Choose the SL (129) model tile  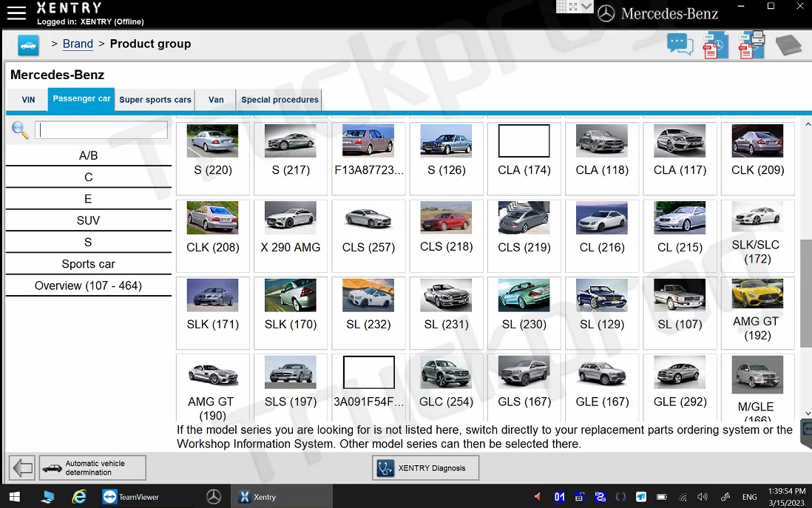pyautogui.click(x=602, y=313)
